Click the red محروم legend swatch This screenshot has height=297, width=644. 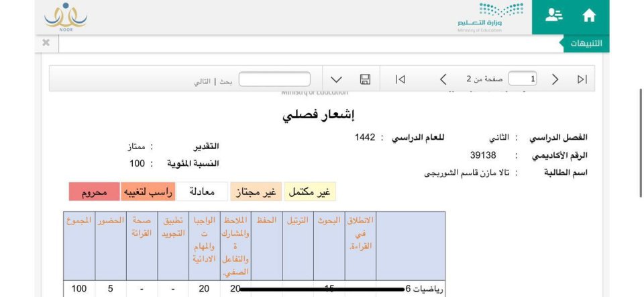tap(94, 192)
